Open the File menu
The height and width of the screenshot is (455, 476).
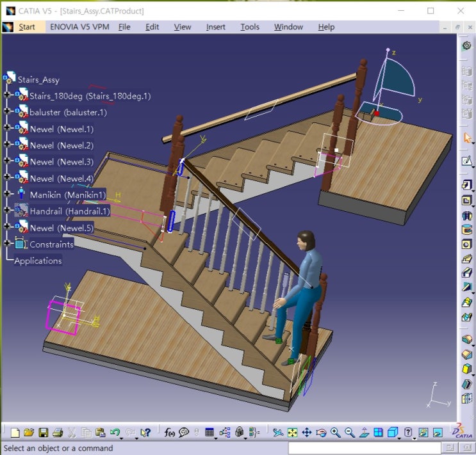[124, 27]
